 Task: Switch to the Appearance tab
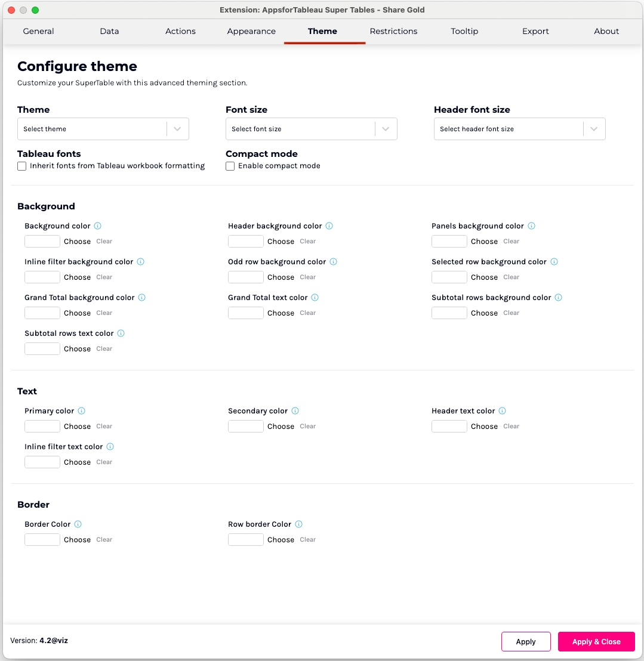(251, 31)
